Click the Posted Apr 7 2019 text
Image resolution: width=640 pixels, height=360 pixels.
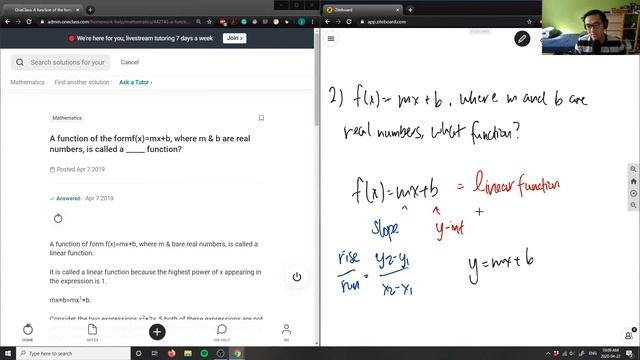[x=80, y=169]
